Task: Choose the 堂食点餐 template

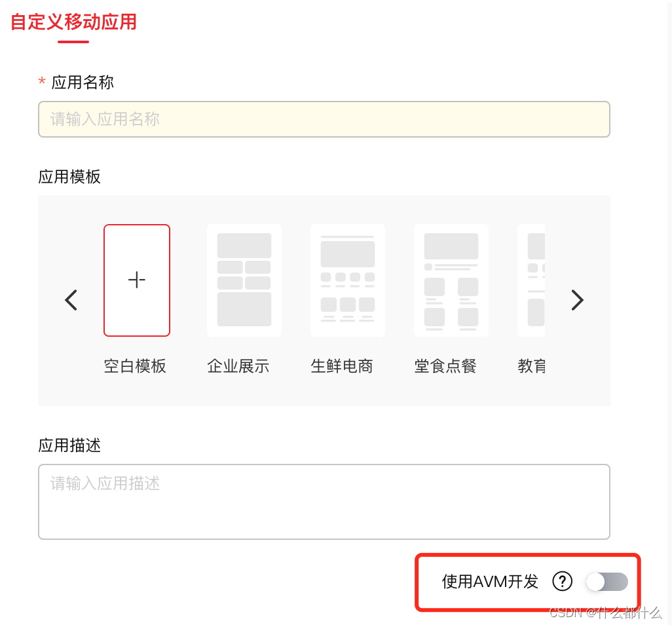Action: pos(451,280)
